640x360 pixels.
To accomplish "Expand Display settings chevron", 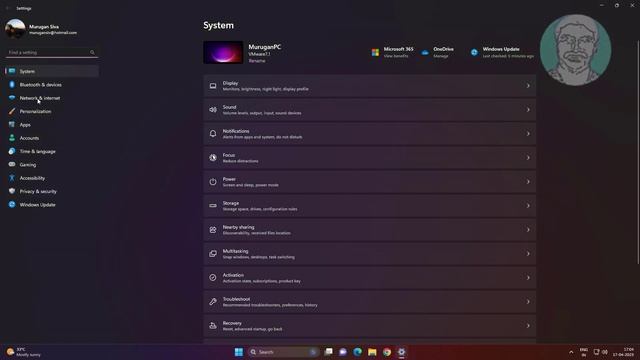I will pyautogui.click(x=528, y=86).
